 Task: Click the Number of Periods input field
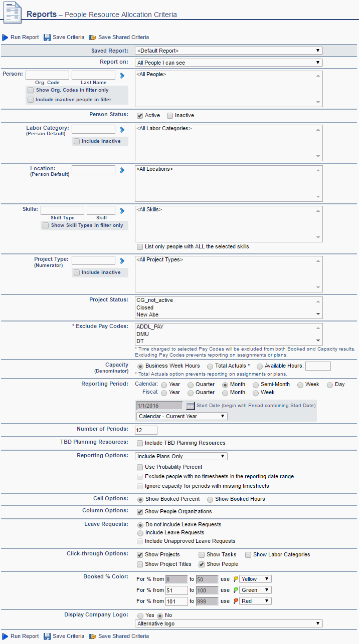(146, 430)
